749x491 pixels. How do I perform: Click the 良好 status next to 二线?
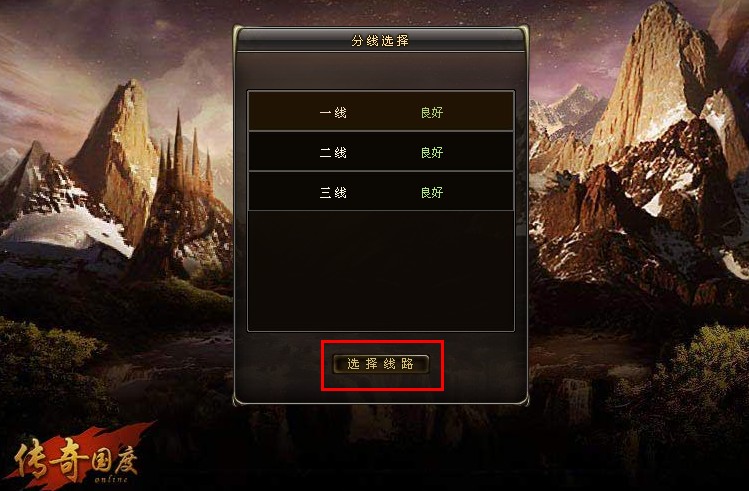432,153
